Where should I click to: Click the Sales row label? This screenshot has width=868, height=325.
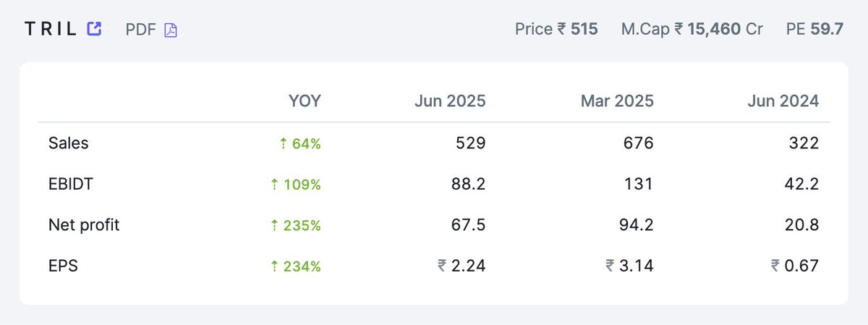(68, 143)
